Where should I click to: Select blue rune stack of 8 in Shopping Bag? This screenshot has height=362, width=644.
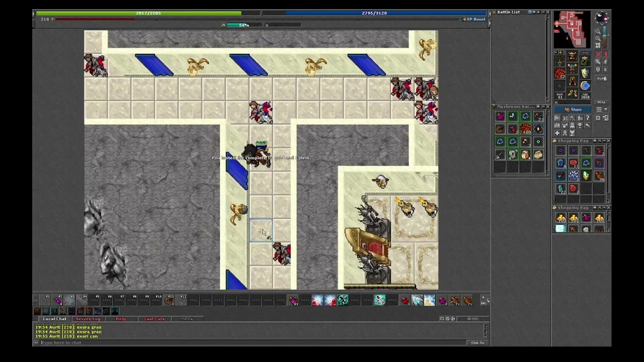(x=561, y=163)
